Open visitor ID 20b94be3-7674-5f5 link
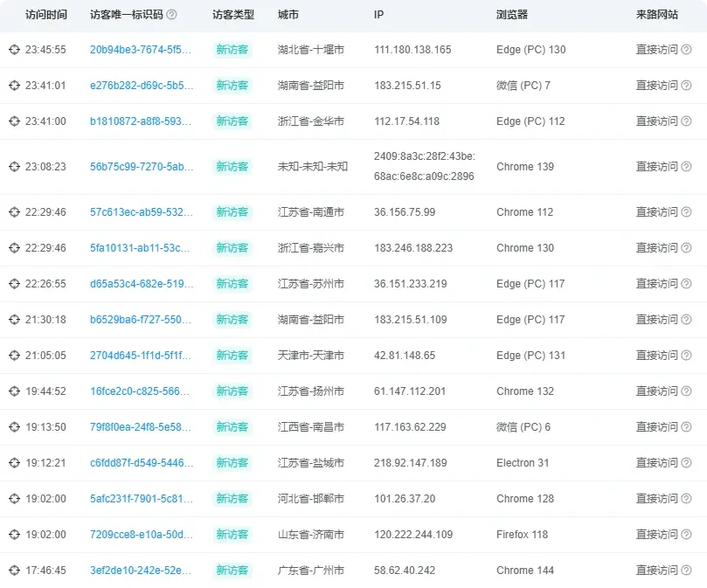 tap(140, 50)
